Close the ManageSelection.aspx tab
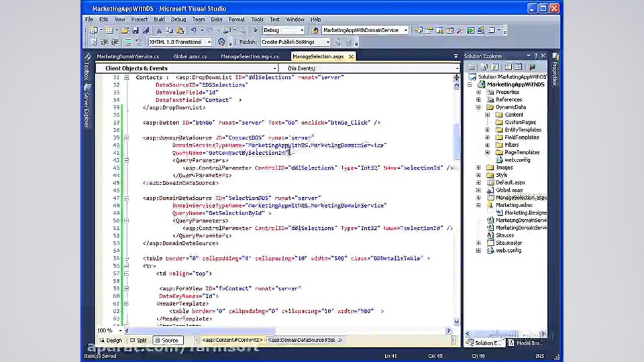The height and width of the screenshot is (362, 644). (x=350, y=57)
